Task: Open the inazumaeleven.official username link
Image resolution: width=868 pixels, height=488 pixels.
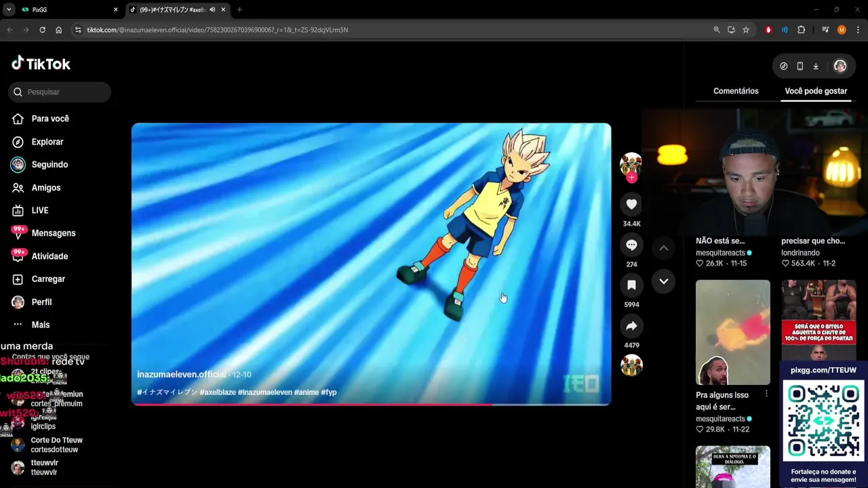Action: coord(181,374)
